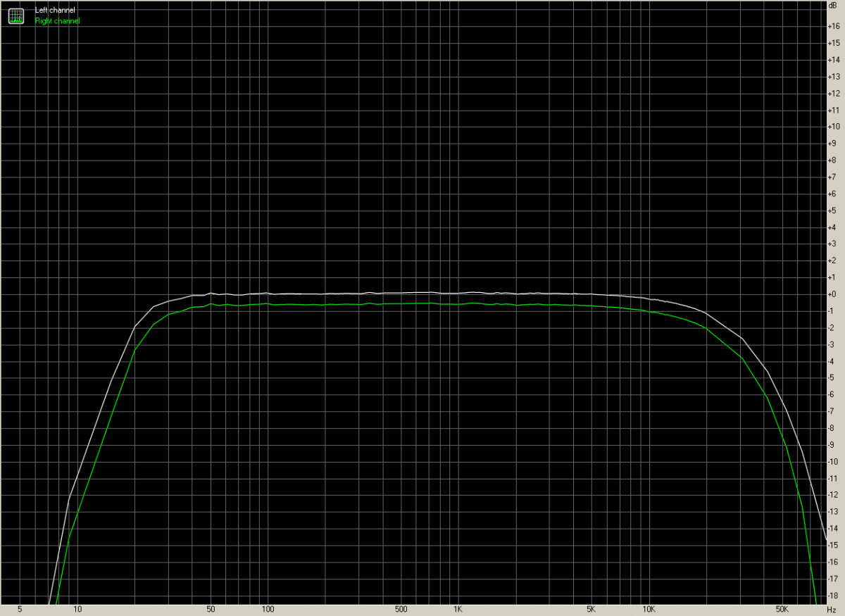Click the "-2" dB axis value
The height and width of the screenshot is (616, 845).
pyautogui.click(x=832, y=328)
